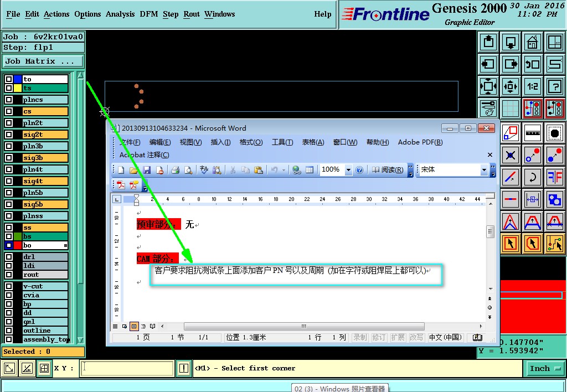Screen dimensions: 567x392
Task: Click the home view icon
Action: pyautogui.click(x=533, y=42)
